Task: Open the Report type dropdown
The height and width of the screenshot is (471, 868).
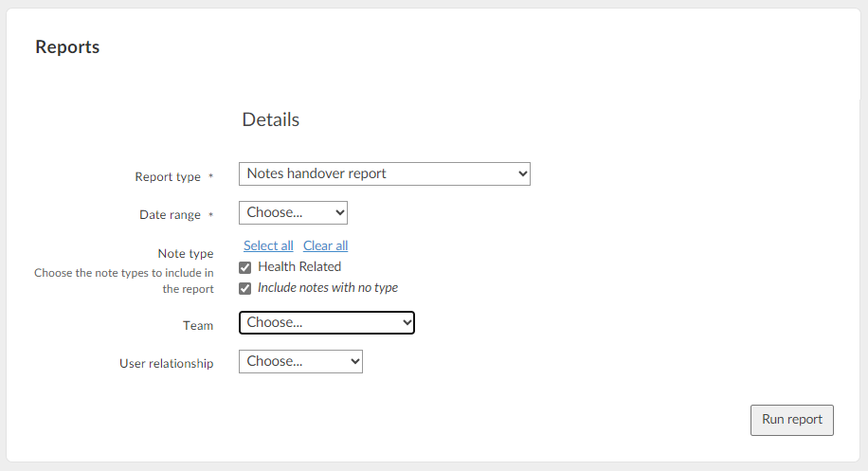Action: pos(384,173)
